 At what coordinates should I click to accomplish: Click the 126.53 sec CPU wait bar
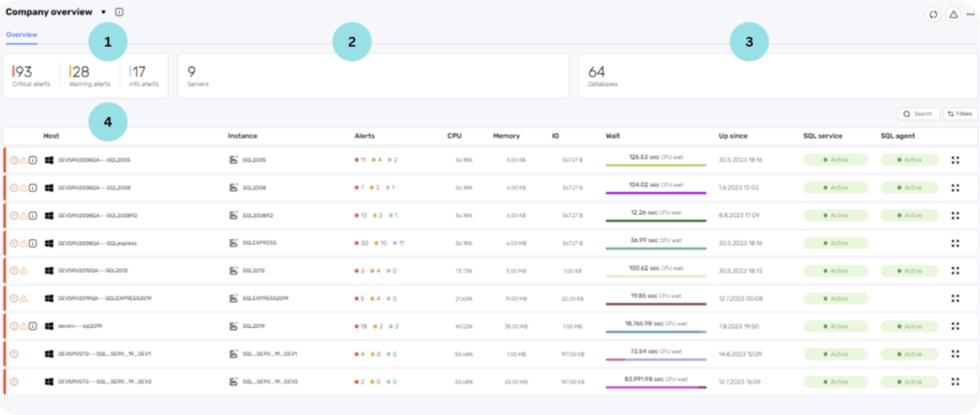click(x=656, y=165)
